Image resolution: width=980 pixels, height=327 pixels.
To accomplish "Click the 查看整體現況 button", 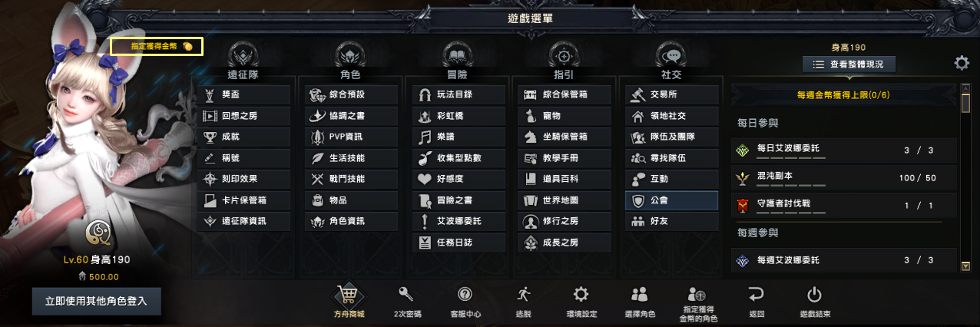I will [849, 65].
